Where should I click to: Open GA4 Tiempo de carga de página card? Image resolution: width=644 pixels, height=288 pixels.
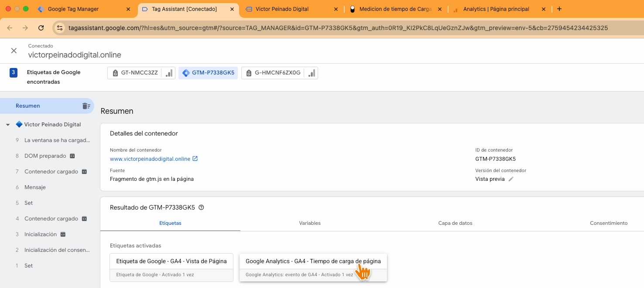point(313,268)
